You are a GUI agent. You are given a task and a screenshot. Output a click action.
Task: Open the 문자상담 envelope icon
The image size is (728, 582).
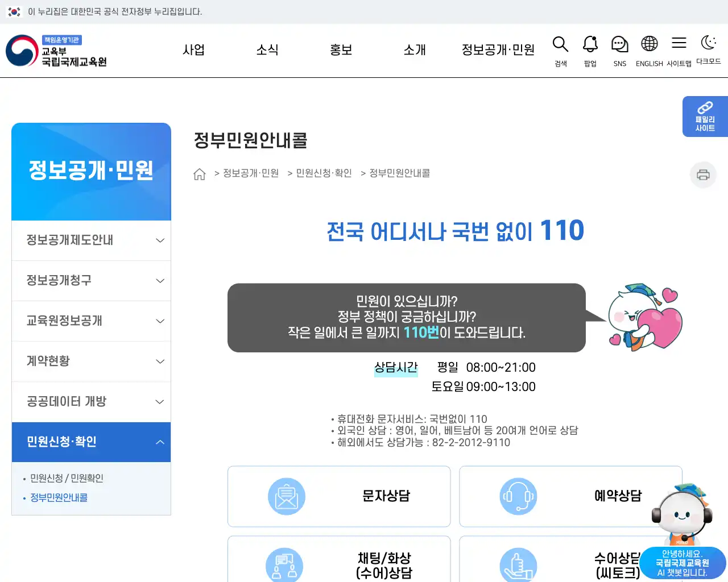(287, 497)
